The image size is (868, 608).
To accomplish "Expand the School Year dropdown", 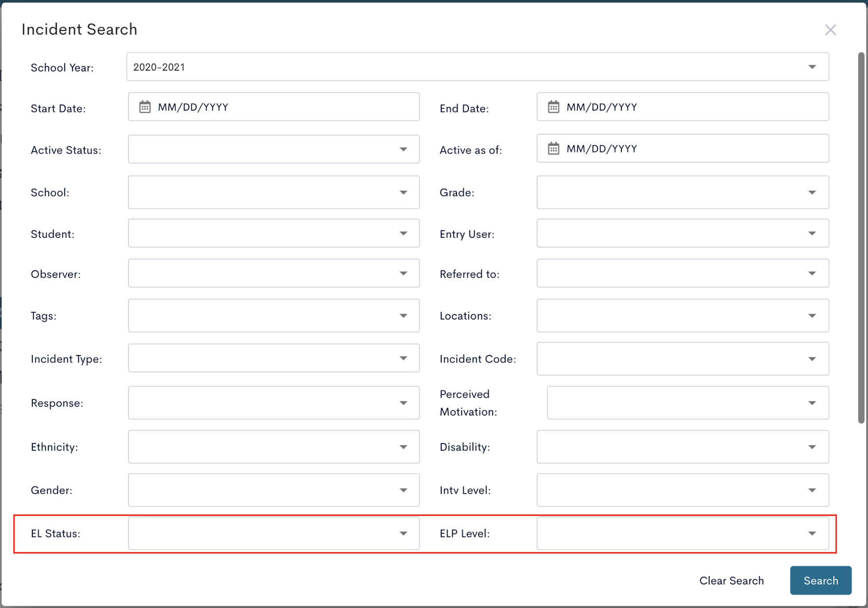I will click(x=478, y=67).
